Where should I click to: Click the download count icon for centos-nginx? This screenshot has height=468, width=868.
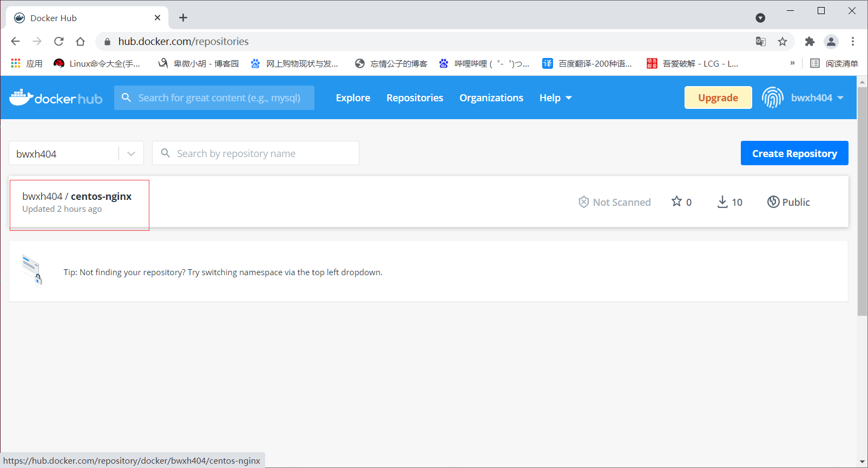(722, 202)
